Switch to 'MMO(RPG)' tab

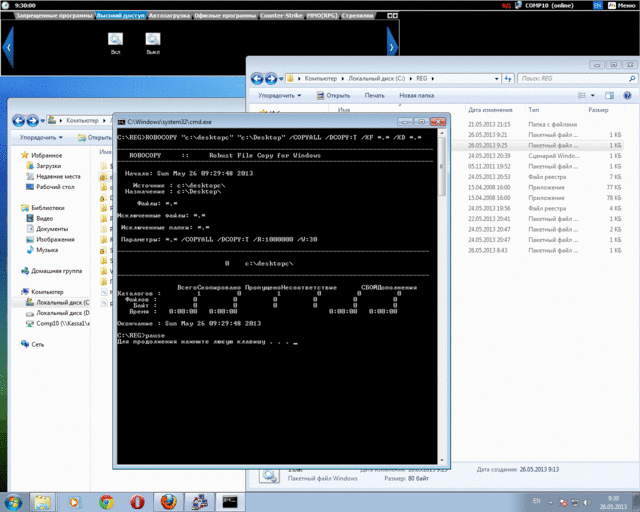(322, 16)
